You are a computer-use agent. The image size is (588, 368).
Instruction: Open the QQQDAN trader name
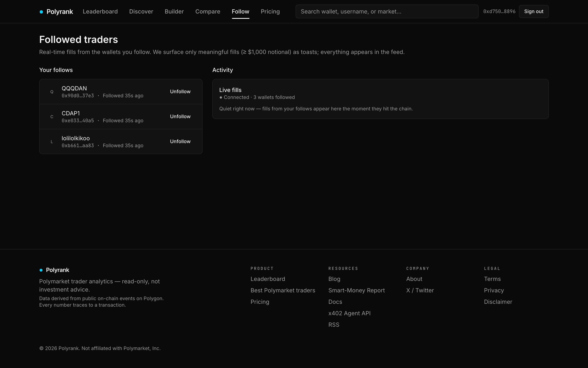click(x=74, y=88)
